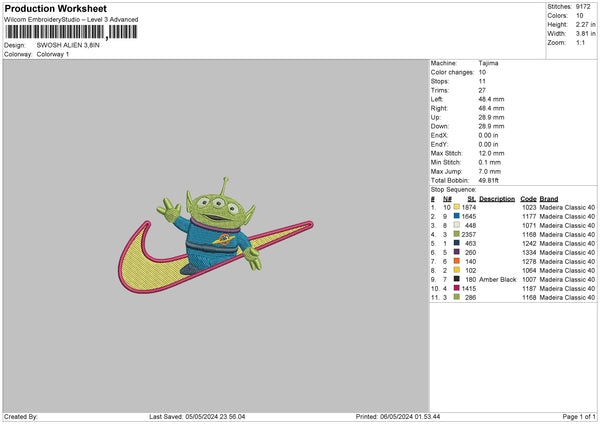Select the navy swatch for code 1242

[x=457, y=243]
